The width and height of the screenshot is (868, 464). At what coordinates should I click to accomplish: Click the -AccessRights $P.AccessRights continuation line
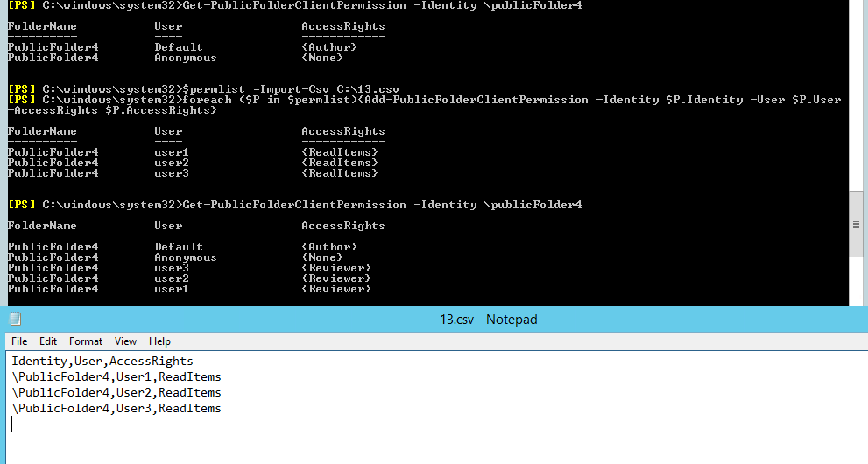coord(112,110)
